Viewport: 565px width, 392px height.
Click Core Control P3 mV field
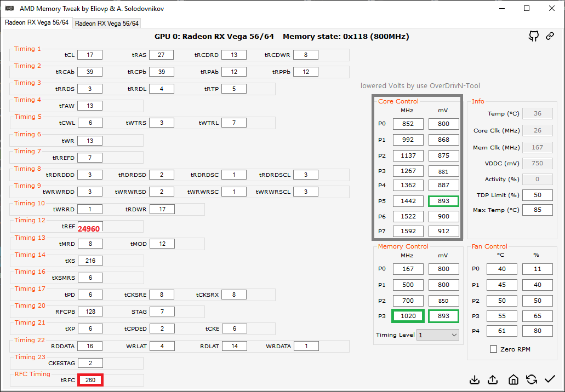[x=443, y=171]
